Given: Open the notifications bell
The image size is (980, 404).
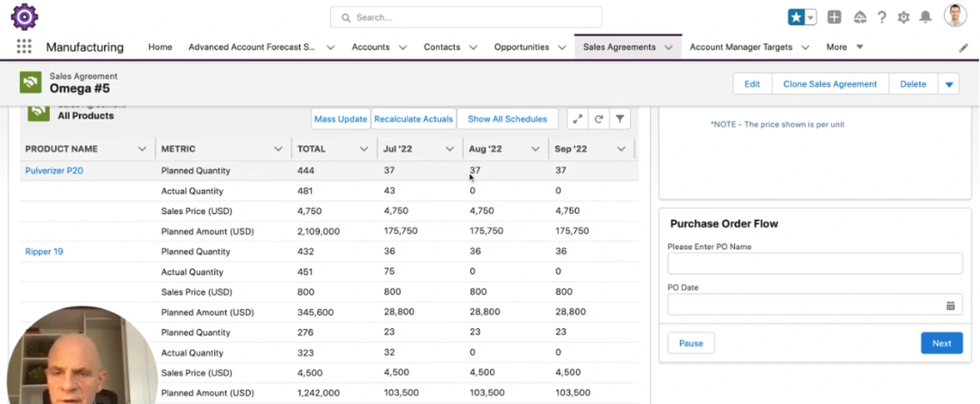Looking at the screenshot, I should coord(925,18).
